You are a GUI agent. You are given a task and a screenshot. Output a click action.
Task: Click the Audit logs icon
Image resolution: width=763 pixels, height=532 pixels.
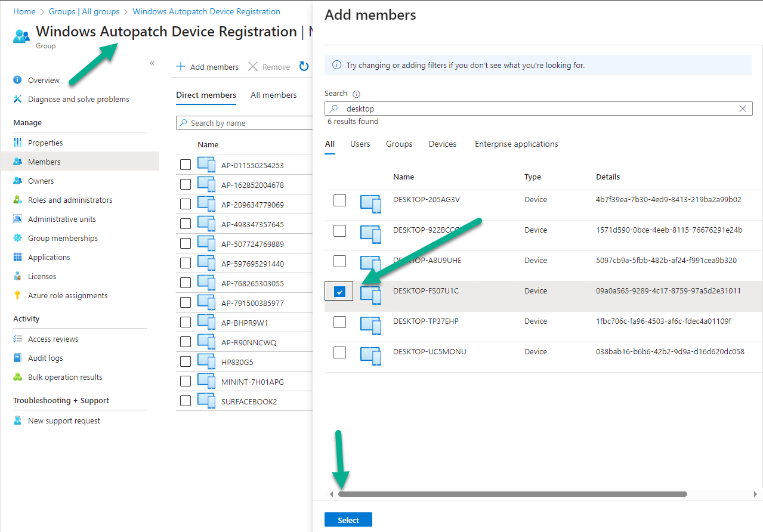[x=17, y=358]
